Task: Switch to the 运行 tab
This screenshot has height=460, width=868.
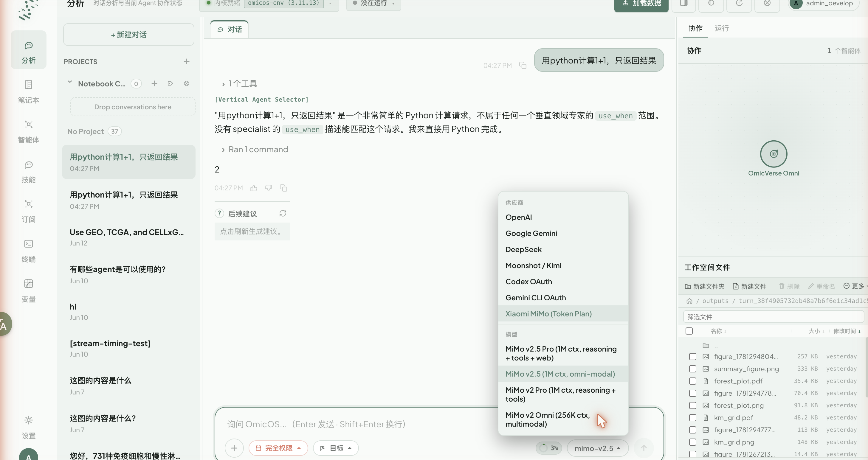Action: point(721,28)
